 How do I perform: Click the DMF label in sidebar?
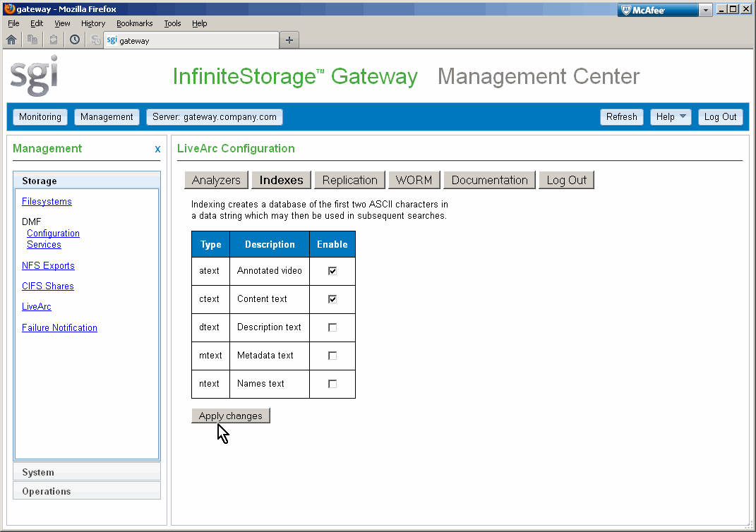tap(31, 222)
